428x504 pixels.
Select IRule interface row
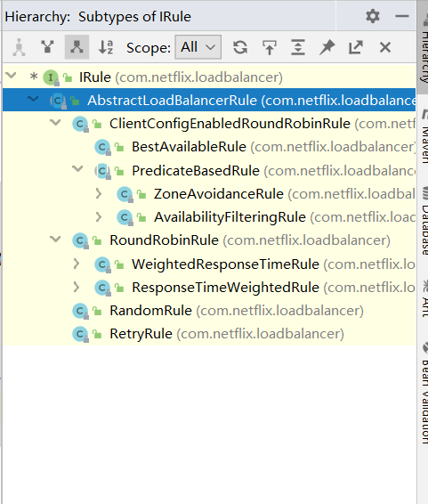pyautogui.click(x=209, y=77)
